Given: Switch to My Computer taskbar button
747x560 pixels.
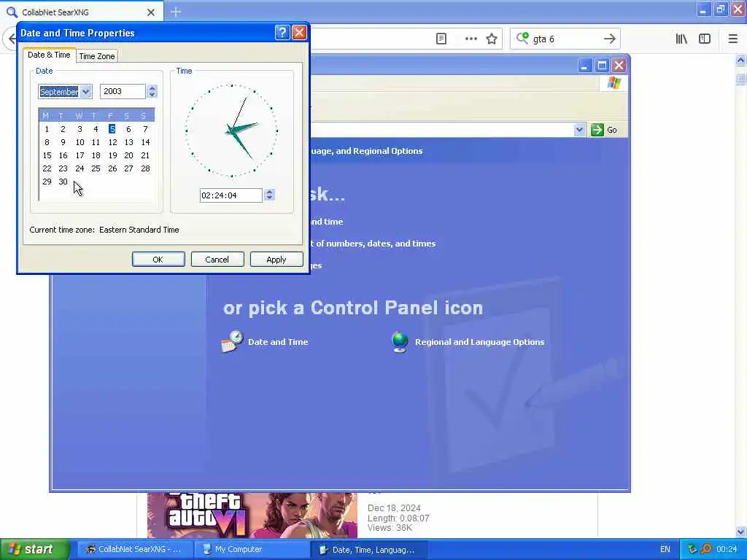Looking at the screenshot, I should (x=252, y=549).
